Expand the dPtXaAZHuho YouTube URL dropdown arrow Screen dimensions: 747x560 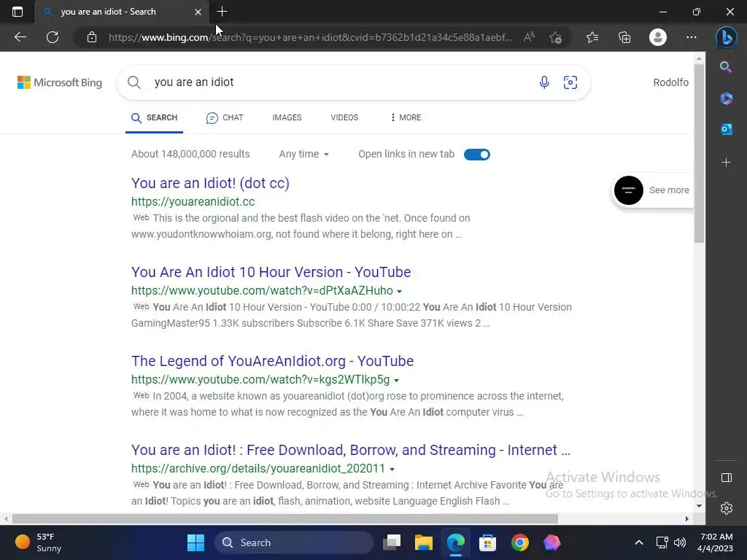coord(399,291)
